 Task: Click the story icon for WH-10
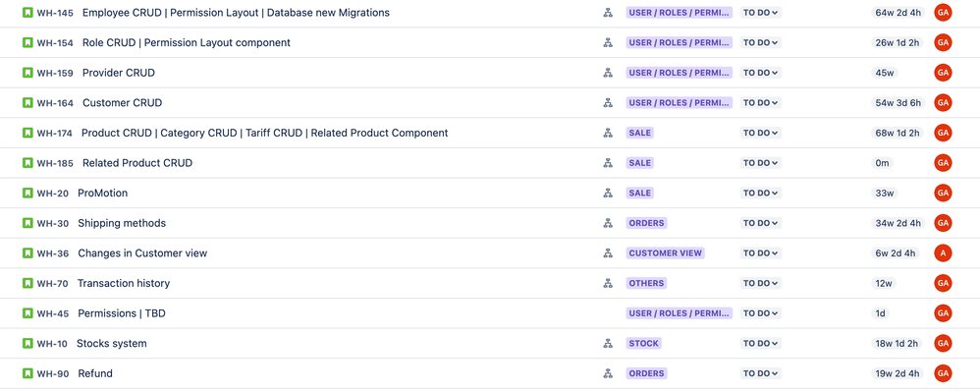click(x=27, y=343)
